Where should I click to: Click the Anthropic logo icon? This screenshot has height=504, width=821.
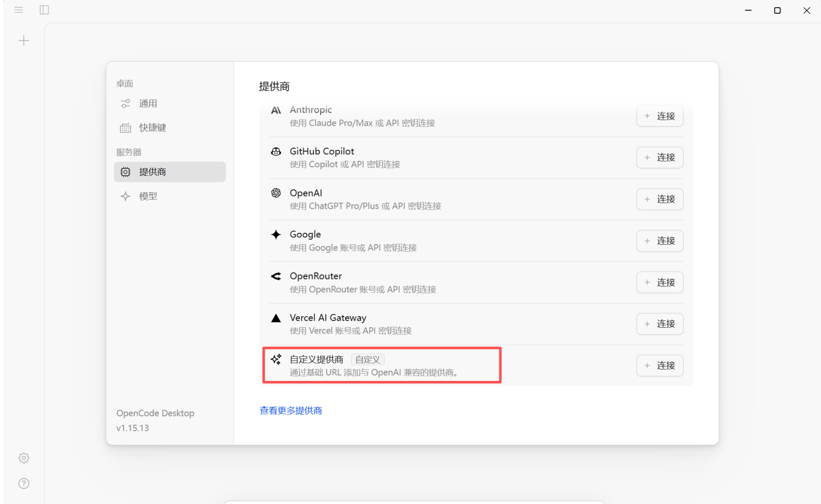coord(276,110)
